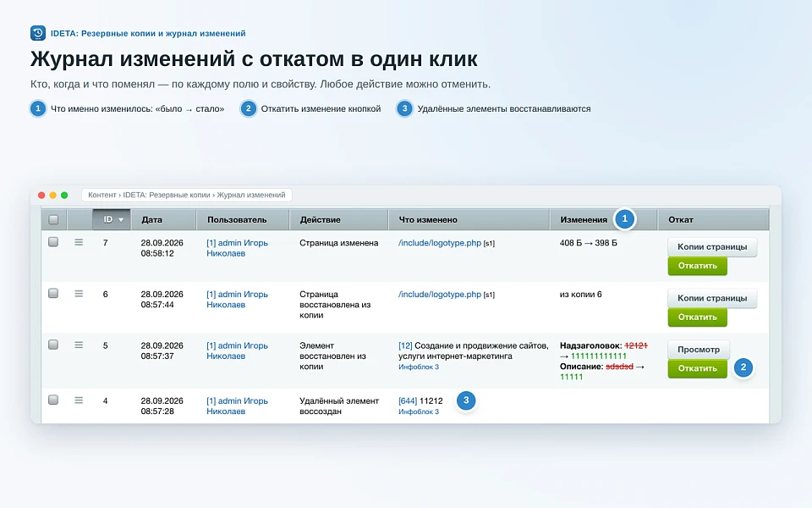Image resolution: width=812 pixels, height=508 pixels.
Task: Click the Действие column header
Action: pos(338,220)
